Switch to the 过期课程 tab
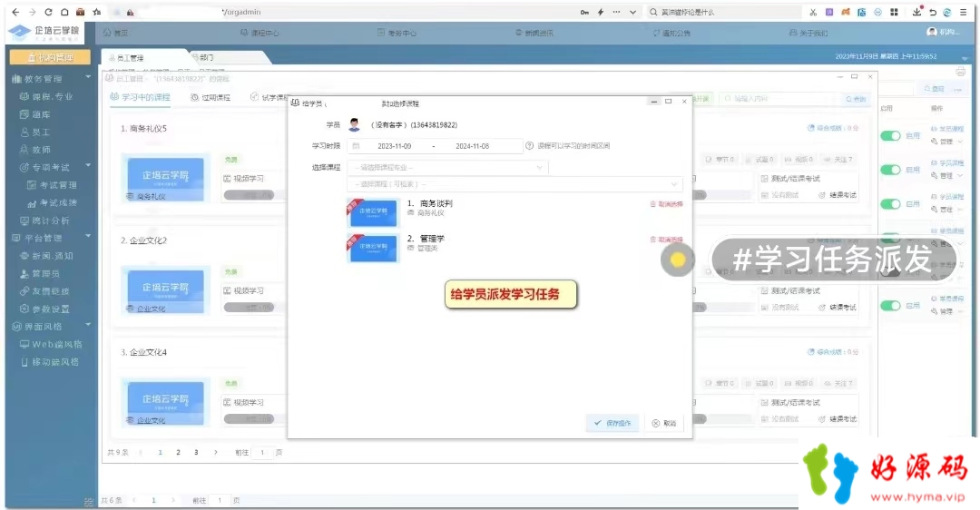Screen dimensions: 980x510 click(211, 97)
